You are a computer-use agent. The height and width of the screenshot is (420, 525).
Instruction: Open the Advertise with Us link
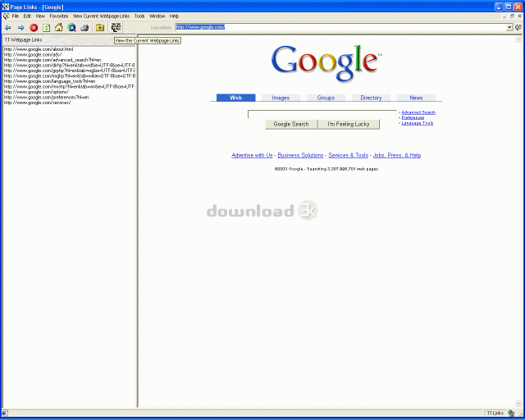click(252, 155)
